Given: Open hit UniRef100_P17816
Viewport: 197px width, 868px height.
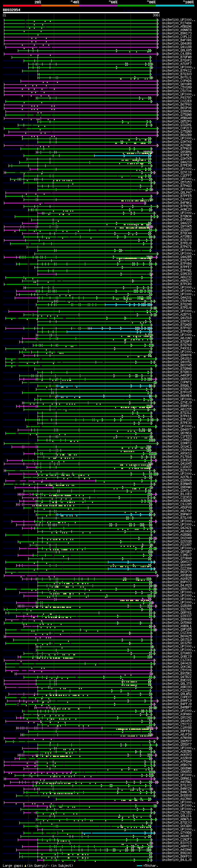Looking at the screenshot, I should pos(177,457).
